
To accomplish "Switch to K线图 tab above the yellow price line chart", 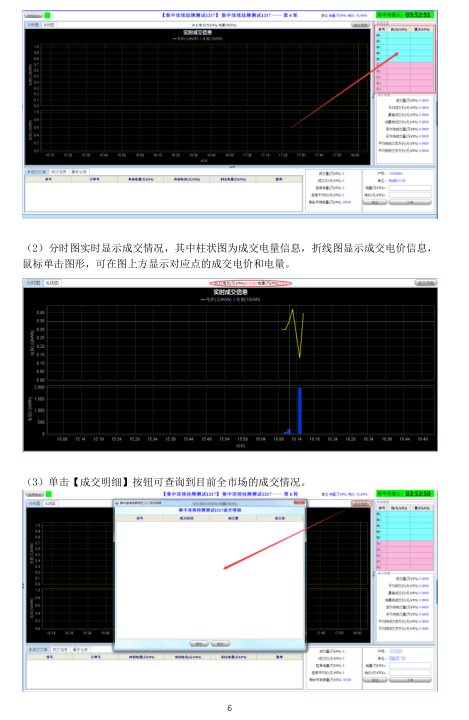I will coord(52,283).
